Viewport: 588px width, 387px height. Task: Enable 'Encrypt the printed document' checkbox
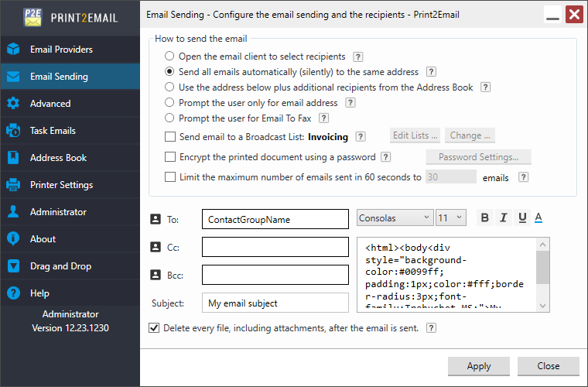170,157
